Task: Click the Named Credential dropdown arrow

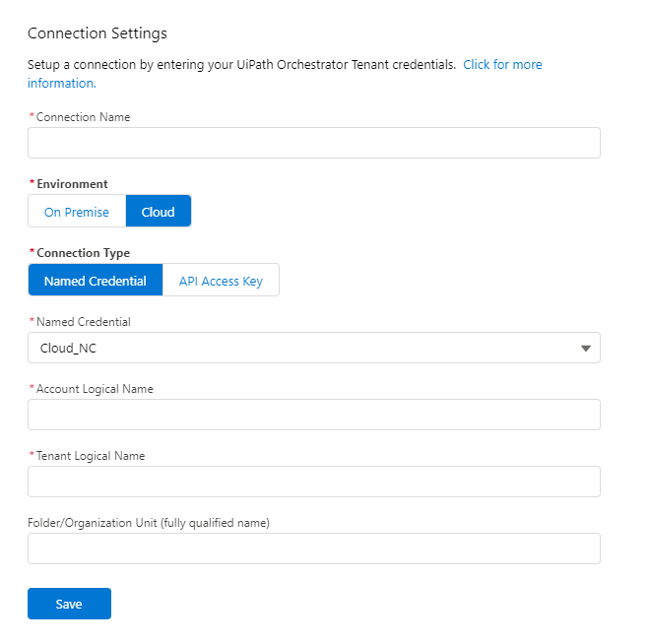Action: 585,348
